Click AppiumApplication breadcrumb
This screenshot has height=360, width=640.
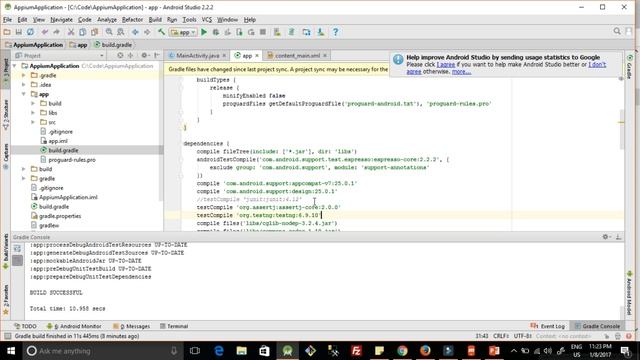point(34,45)
